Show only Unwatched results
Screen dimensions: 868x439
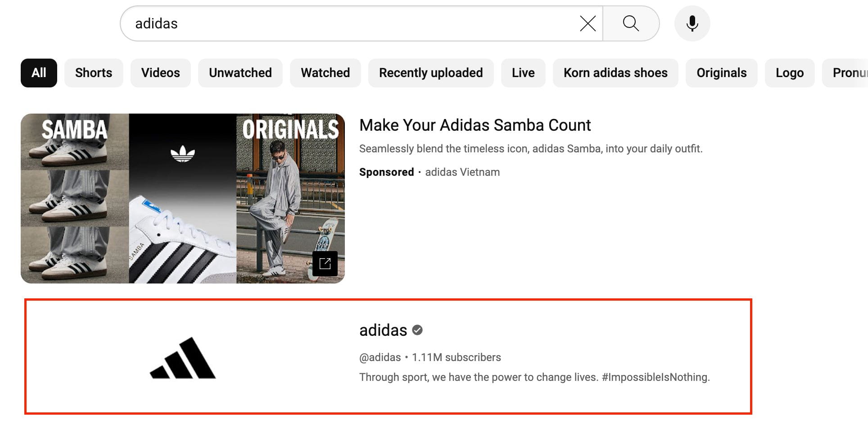240,73
